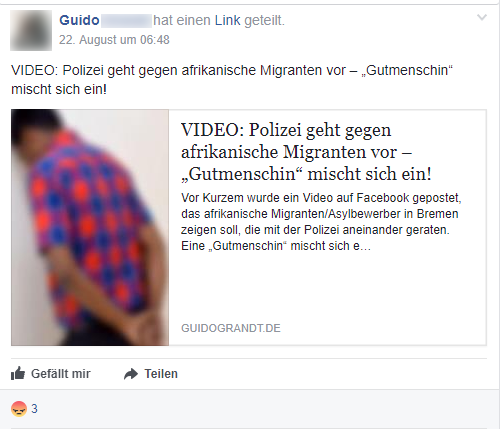This screenshot has width=500, height=429.
Task: Click the blurred surname next to Guido
Action: pyautogui.click(x=126, y=21)
